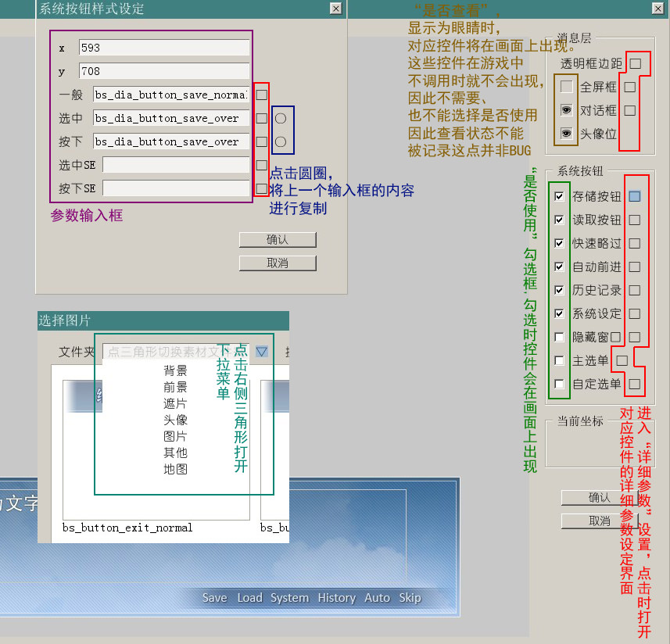Uncheck the 系统设定 checkbox

click(x=559, y=313)
